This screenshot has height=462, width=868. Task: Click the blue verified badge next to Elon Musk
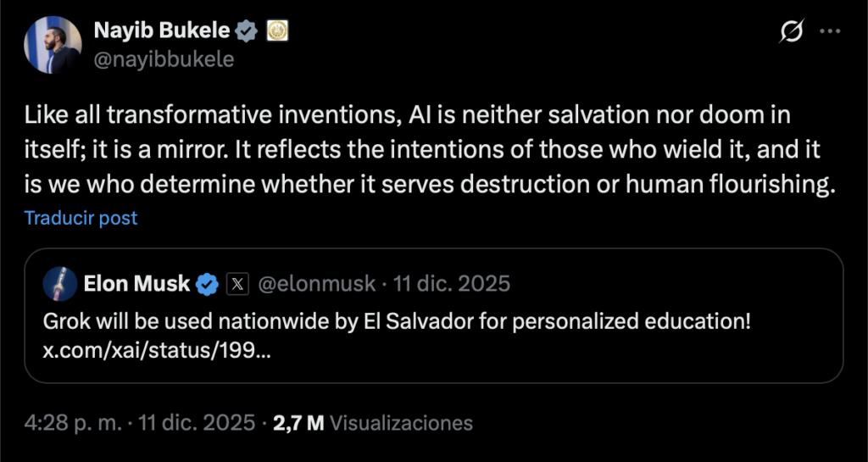pyautogui.click(x=207, y=284)
